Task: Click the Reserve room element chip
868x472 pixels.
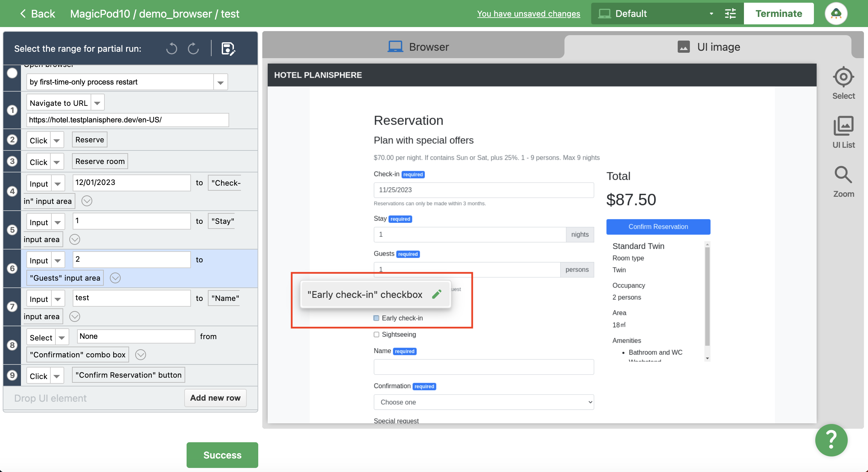Action: (x=100, y=161)
